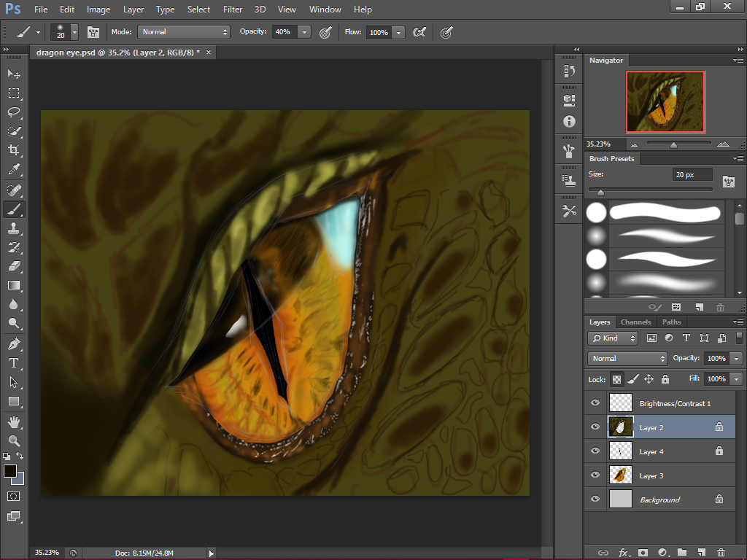Click the Create new layer icon
The width and height of the screenshot is (747, 560).
pos(701,552)
